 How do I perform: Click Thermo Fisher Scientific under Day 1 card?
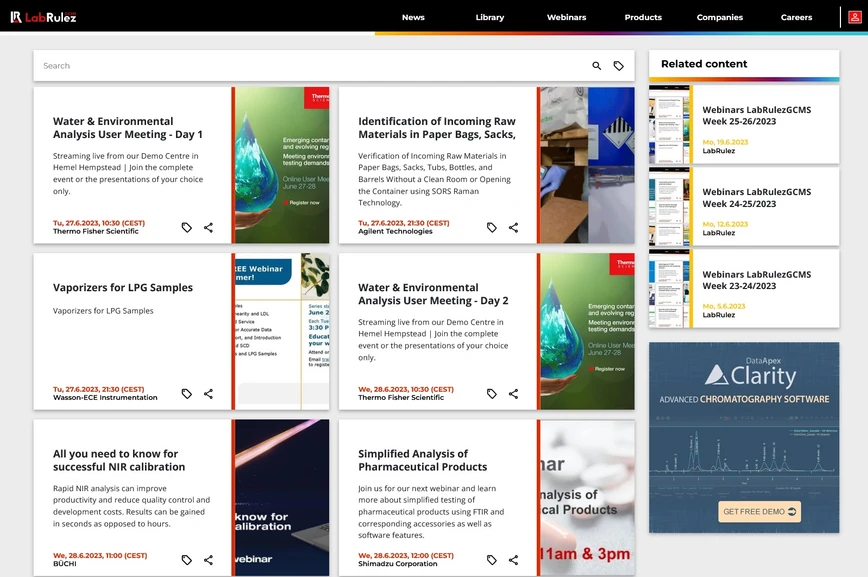click(x=96, y=231)
